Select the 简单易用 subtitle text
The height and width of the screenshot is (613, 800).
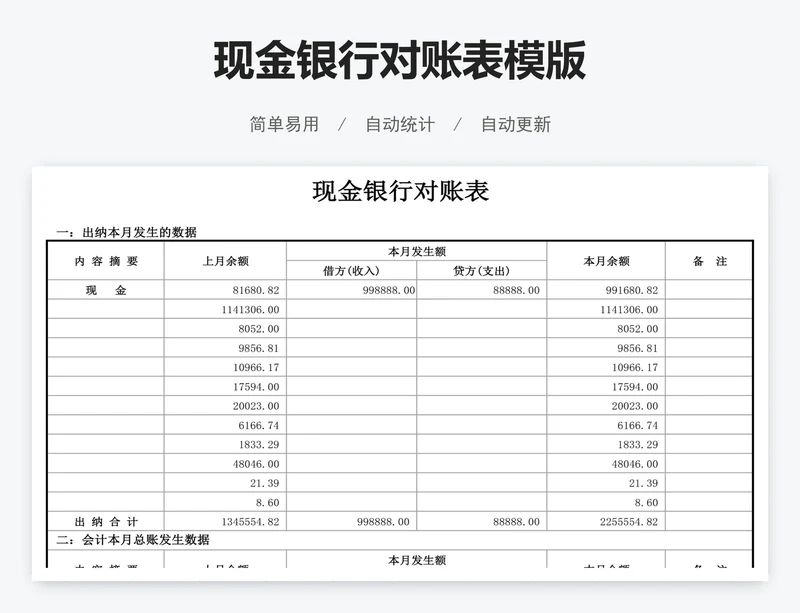pyautogui.click(x=284, y=125)
